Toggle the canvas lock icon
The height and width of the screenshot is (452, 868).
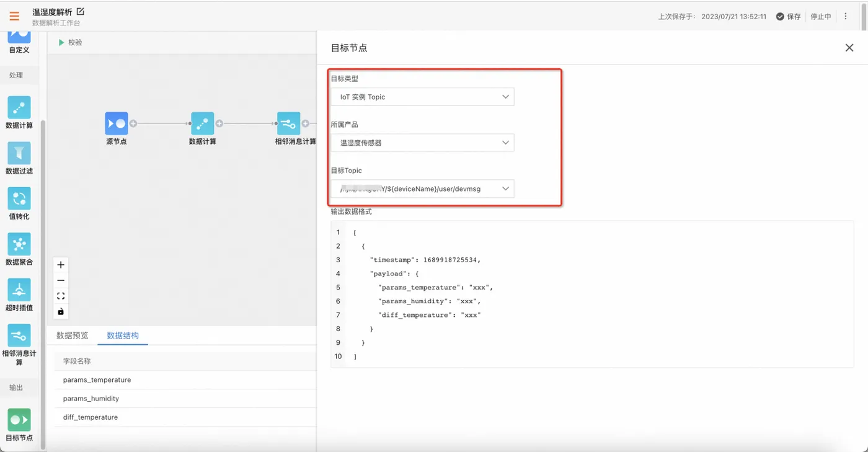pyautogui.click(x=61, y=311)
